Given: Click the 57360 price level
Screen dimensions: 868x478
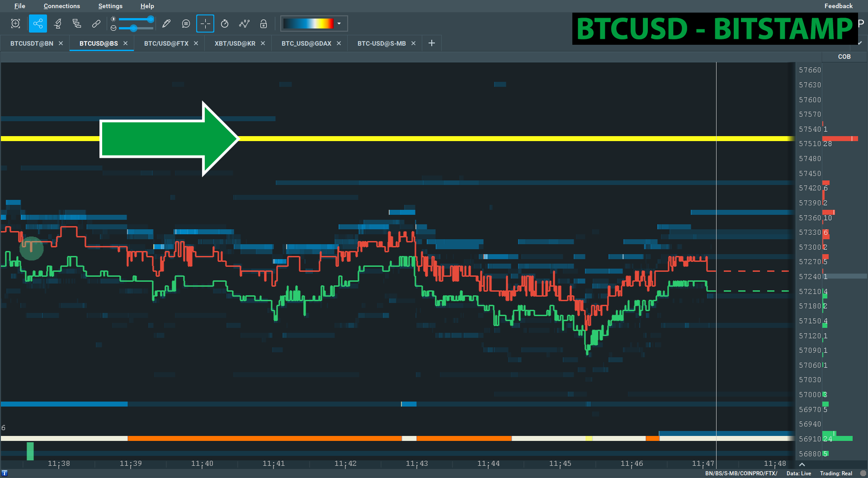Looking at the screenshot, I should [x=810, y=218].
